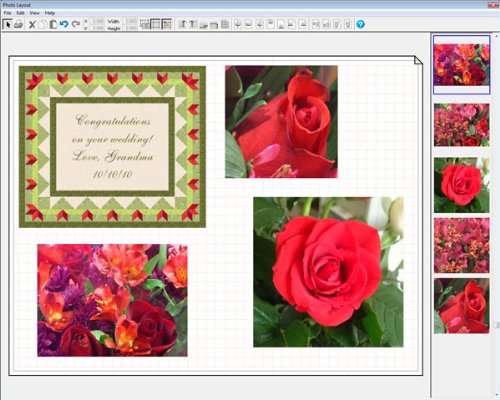Click the Y position input field
This screenshot has height=400, width=500.
click(x=98, y=28)
